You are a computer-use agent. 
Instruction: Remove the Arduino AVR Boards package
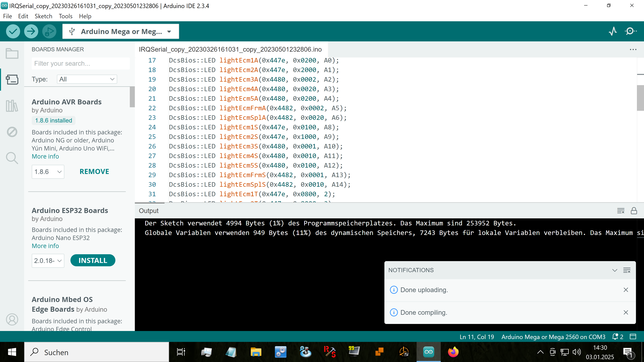pyautogui.click(x=94, y=172)
